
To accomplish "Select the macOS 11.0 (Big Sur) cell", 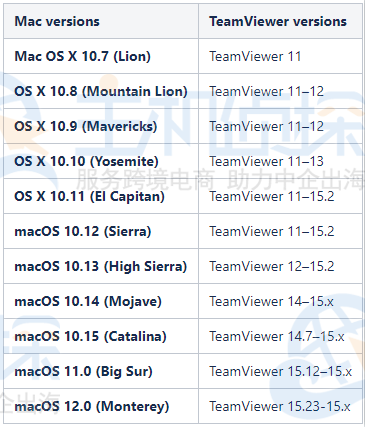I will coord(101,371).
